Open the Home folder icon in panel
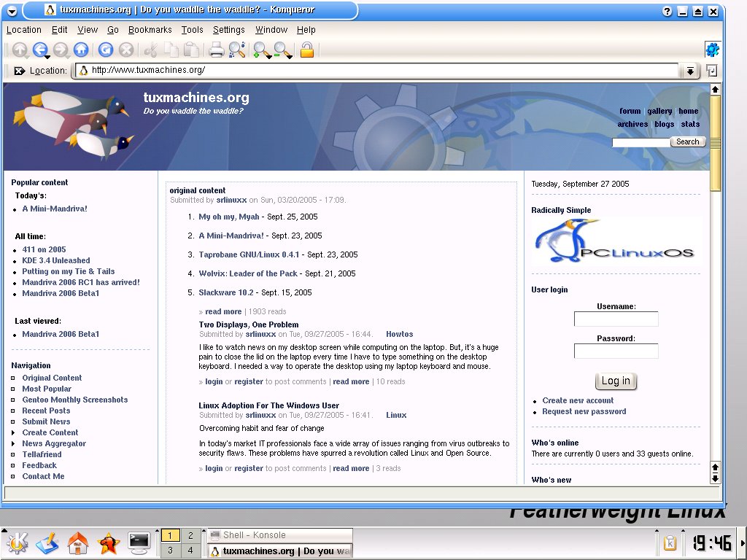The height and width of the screenshot is (560, 747). pyautogui.click(x=77, y=542)
